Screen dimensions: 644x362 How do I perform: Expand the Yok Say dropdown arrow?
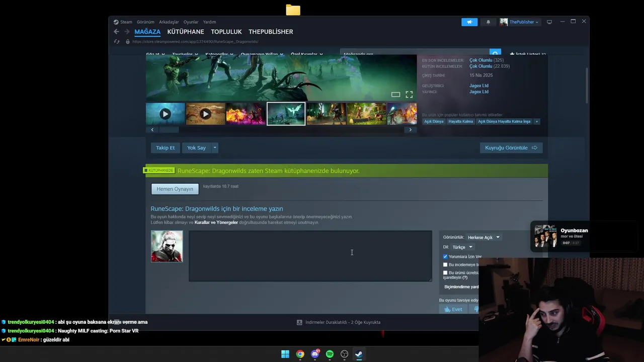[215, 148]
